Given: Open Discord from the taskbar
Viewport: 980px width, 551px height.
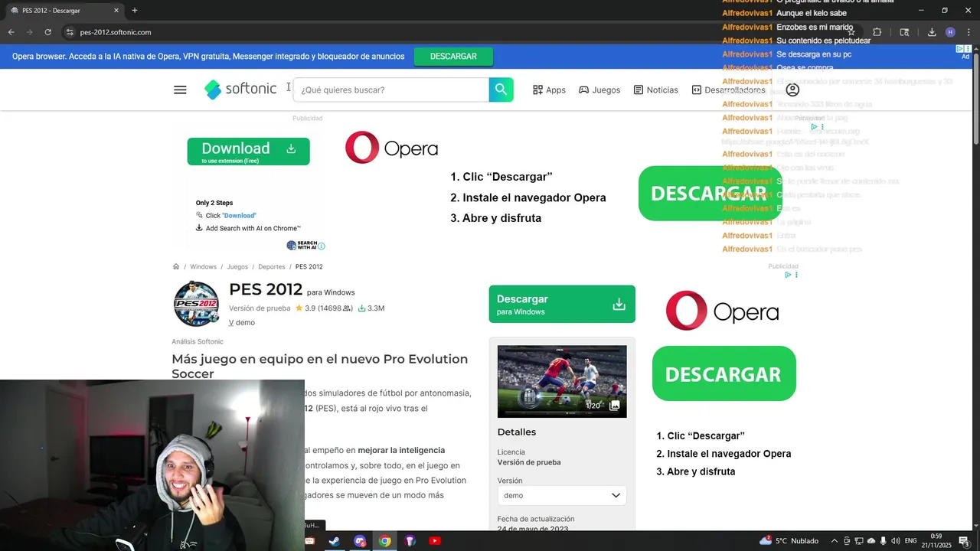Looking at the screenshot, I should 360,541.
